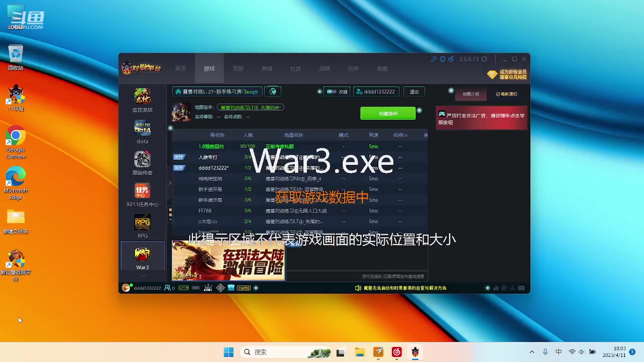Viewport: 644px width, 362px height.
Task: Show hidden system tray icons
Action: (532, 352)
